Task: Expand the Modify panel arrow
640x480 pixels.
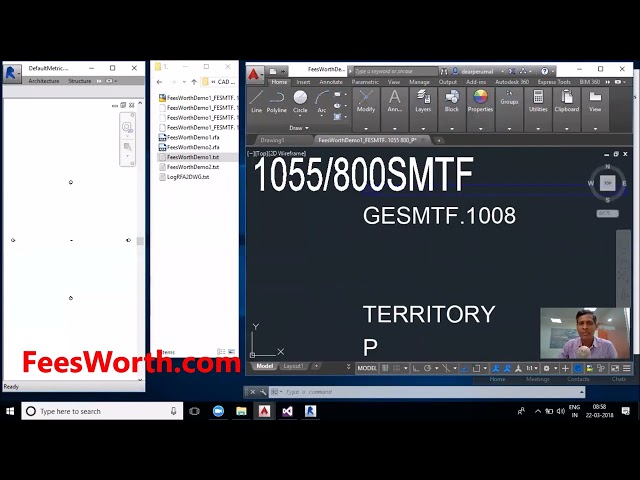Action: (x=366, y=129)
